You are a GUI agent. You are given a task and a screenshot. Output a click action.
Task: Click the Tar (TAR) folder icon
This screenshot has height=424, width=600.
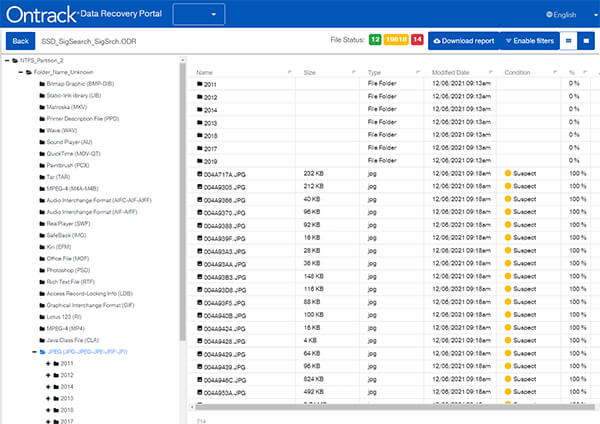click(x=42, y=177)
